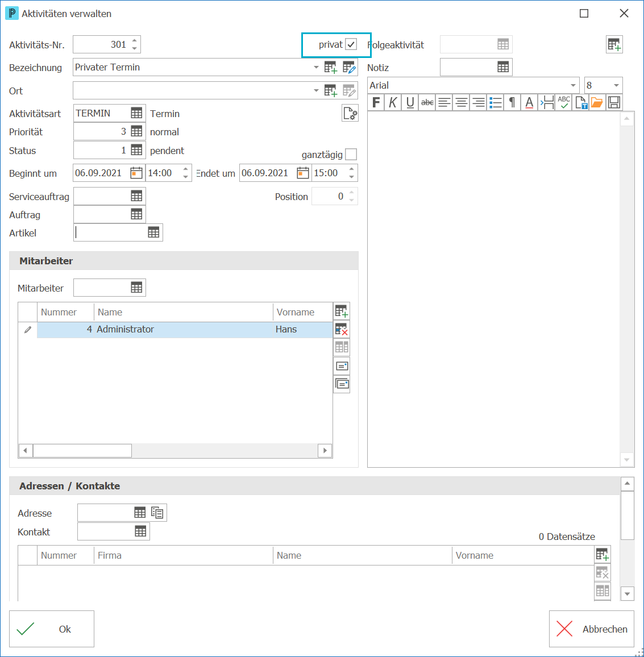Open Priorität lookup table icon
644x657 pixels.
pyautogui.click(x=136, y=131)
